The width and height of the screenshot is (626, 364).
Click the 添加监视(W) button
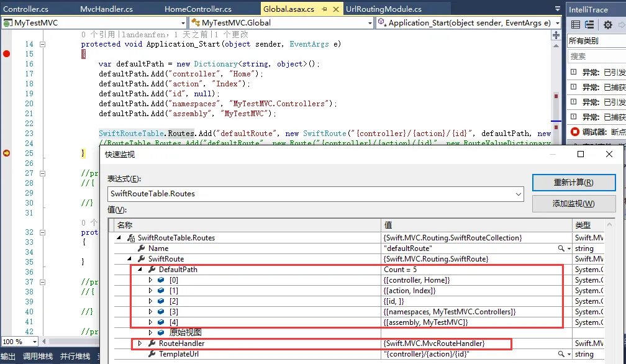click(x=573, y=204)
